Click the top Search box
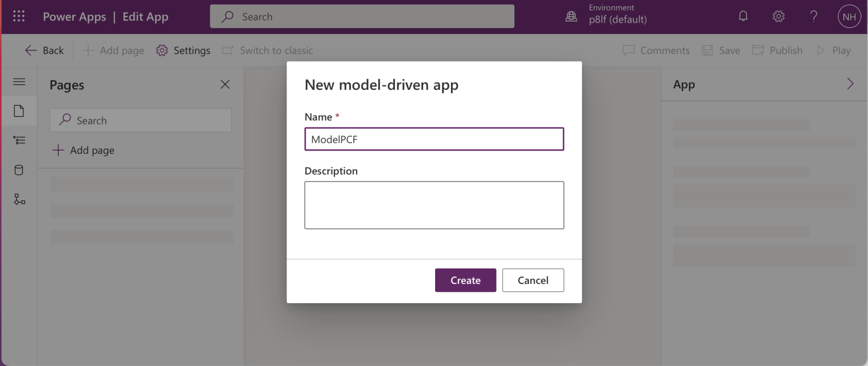868x366 pixels. tap(362, 16)
